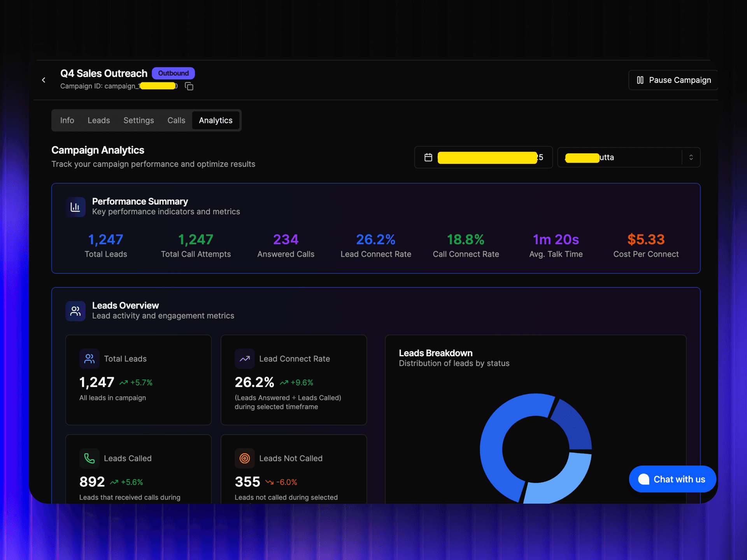Click the '234' Answered Calls value
Screen dimensions: 747x560
pyautogui.click(x=286, y=240)
